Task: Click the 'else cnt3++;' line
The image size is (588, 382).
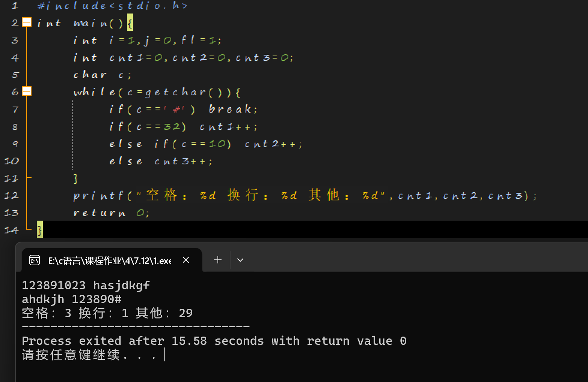Action: [161, 161]
